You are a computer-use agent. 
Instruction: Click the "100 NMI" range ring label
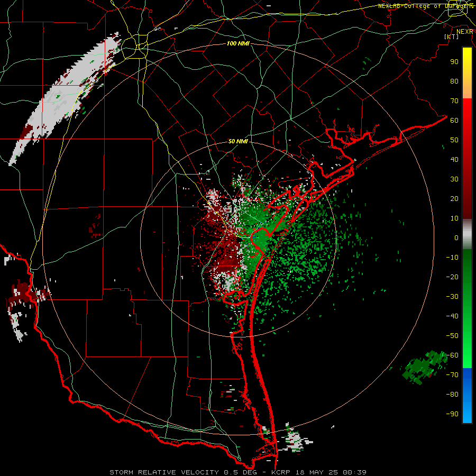[239, 44]
